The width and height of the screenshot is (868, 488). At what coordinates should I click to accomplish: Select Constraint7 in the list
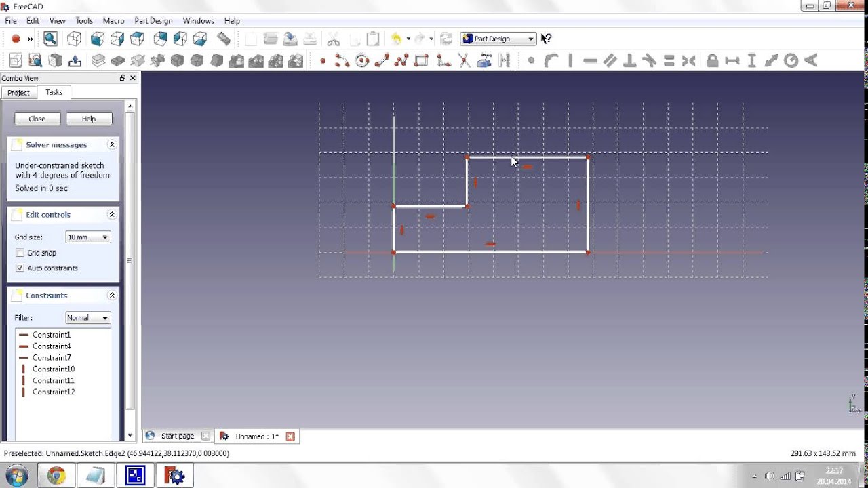(x=52, y=357)
